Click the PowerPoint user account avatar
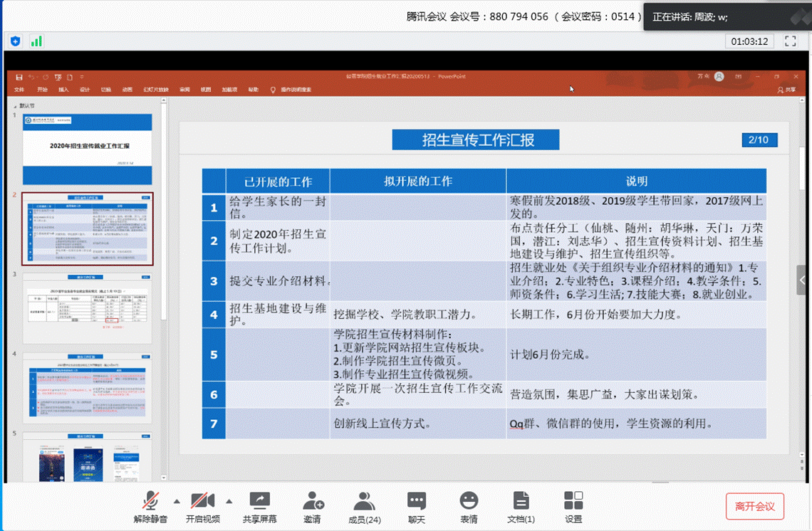Viewport: 812px width, 531px height. pyautogui.click(x=719, y=76)
